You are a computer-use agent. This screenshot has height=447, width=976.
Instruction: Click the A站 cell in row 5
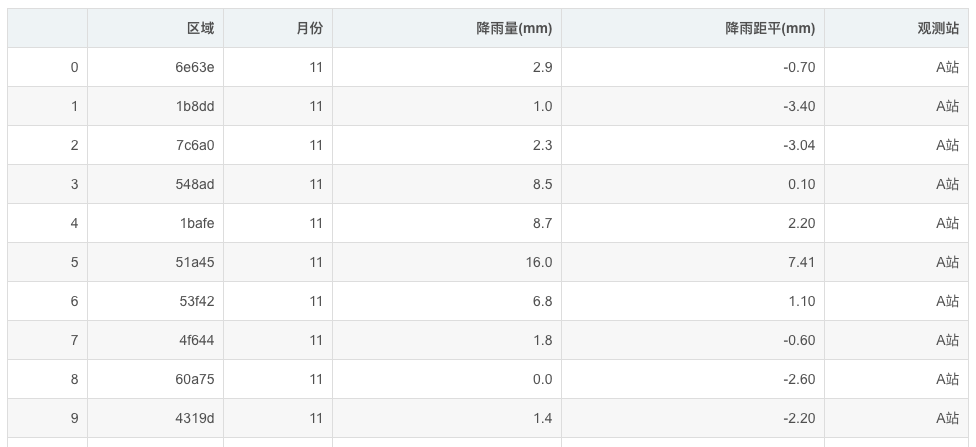(896, 262)
